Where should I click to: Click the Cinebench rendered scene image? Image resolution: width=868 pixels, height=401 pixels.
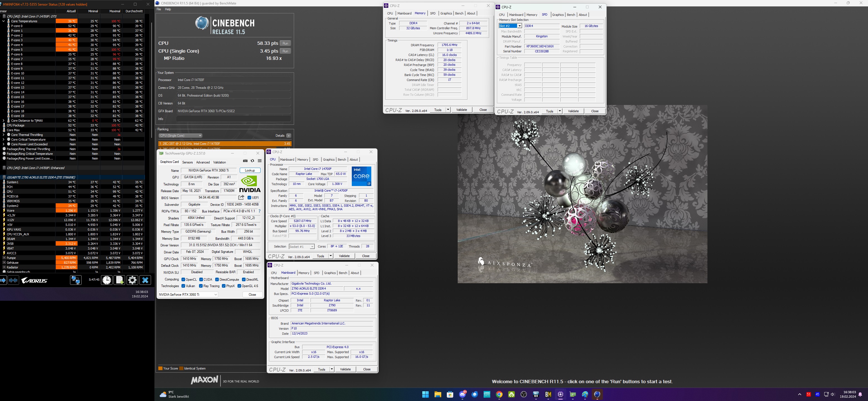click(x=582, y=194)
